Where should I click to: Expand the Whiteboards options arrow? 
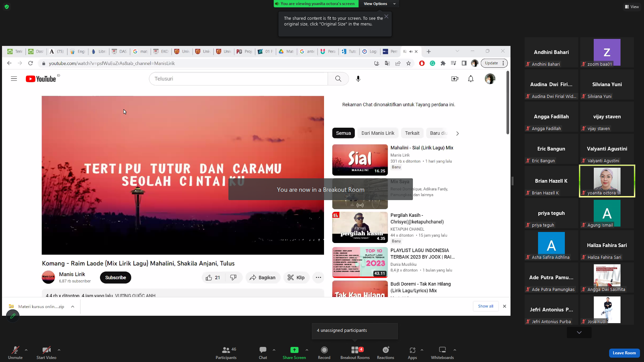coord(455,350)
